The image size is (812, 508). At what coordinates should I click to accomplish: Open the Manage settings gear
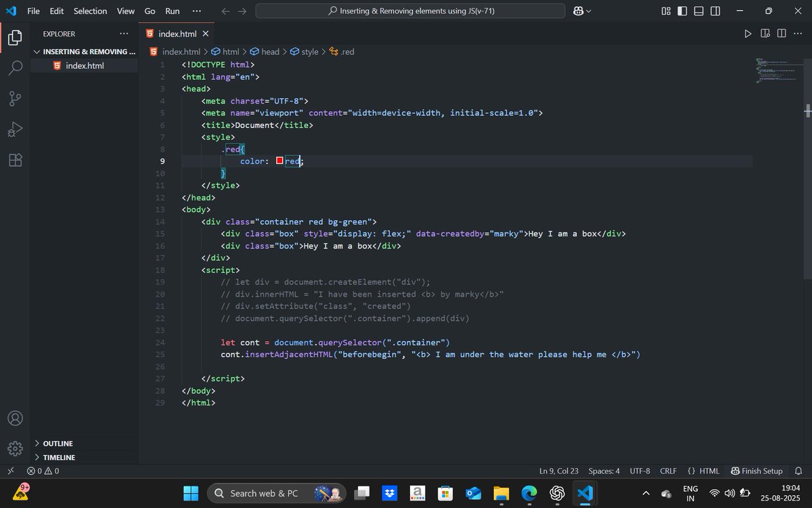(15, 448)
